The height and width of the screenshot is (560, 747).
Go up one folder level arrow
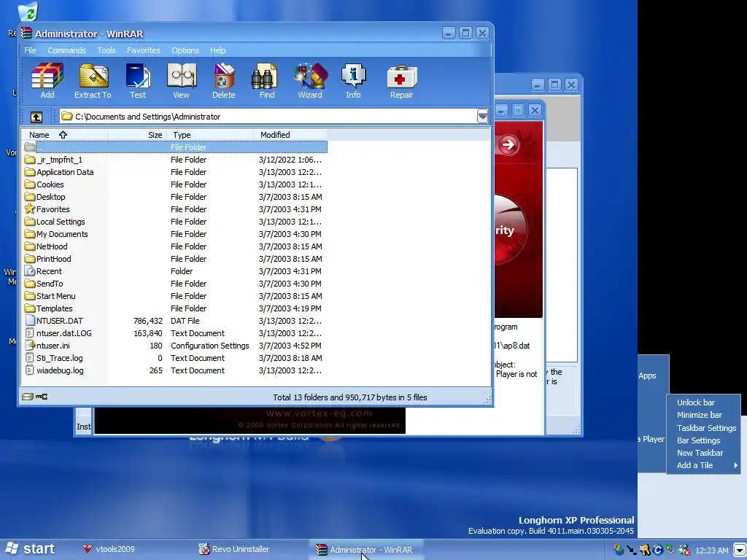[x=36, y=117]
